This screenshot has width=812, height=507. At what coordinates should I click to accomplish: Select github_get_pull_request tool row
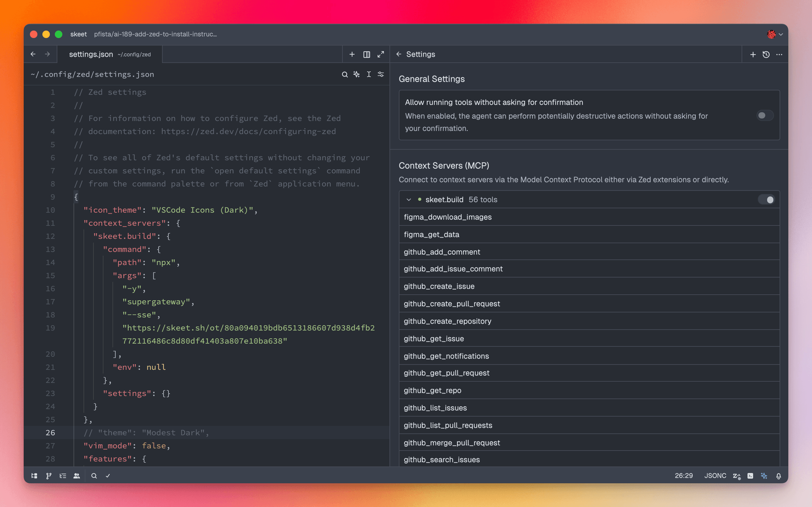[589, 373]
